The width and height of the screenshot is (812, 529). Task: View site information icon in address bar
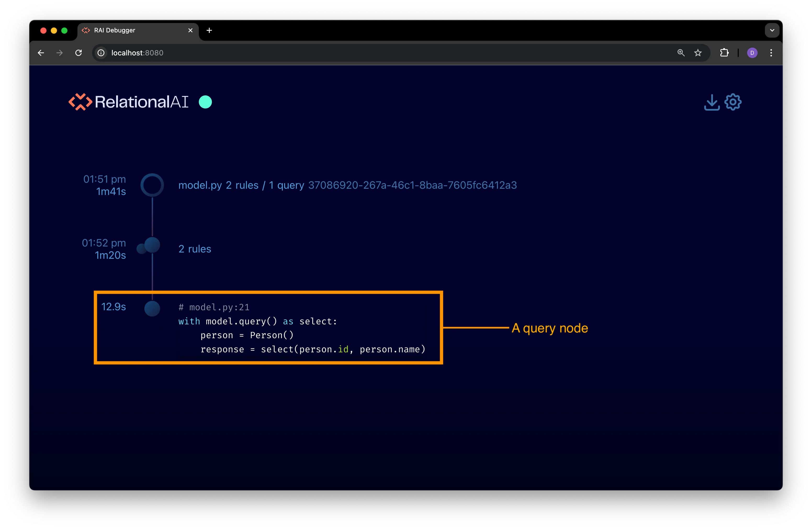(101, 53)
